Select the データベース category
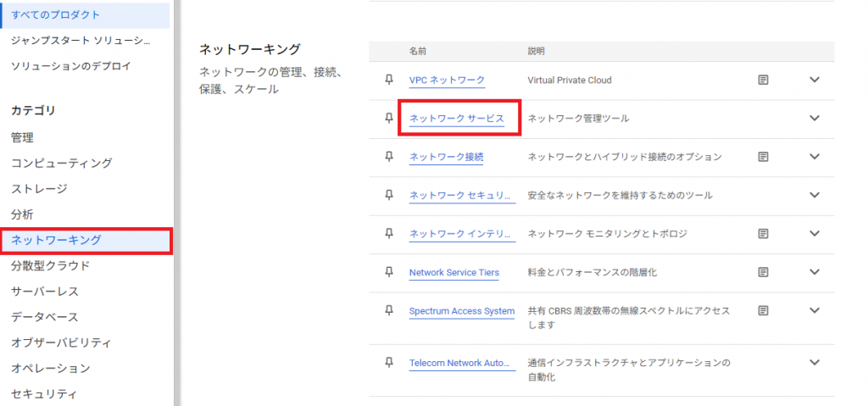Image resolution: width=868 pixels, height=406 pixels. pyautogui.click(x=44, y=317)
